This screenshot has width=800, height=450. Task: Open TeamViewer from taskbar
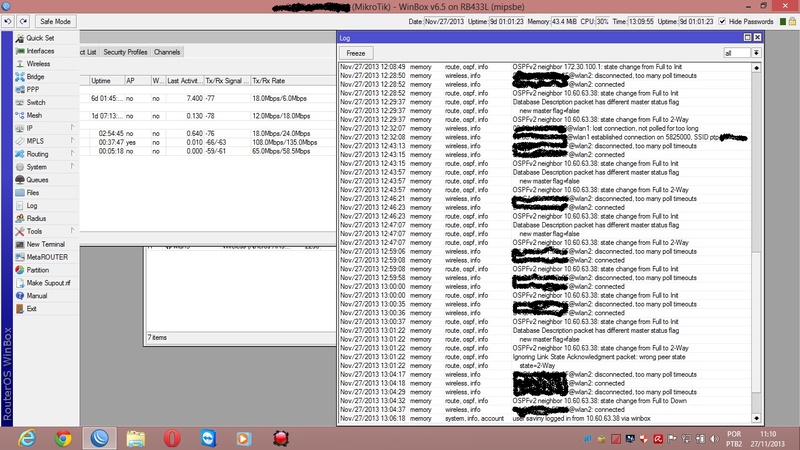click(208, 438)
